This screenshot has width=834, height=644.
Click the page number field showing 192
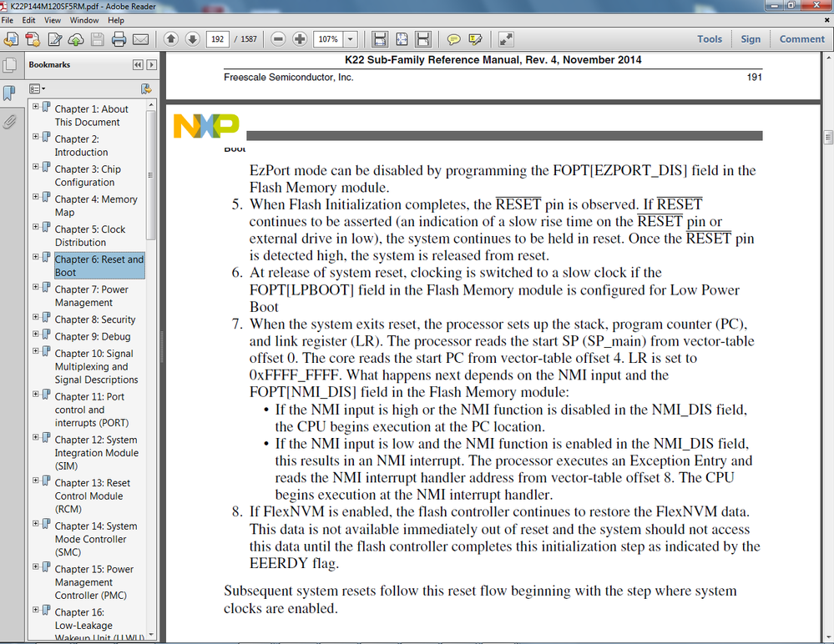(218, 39)
